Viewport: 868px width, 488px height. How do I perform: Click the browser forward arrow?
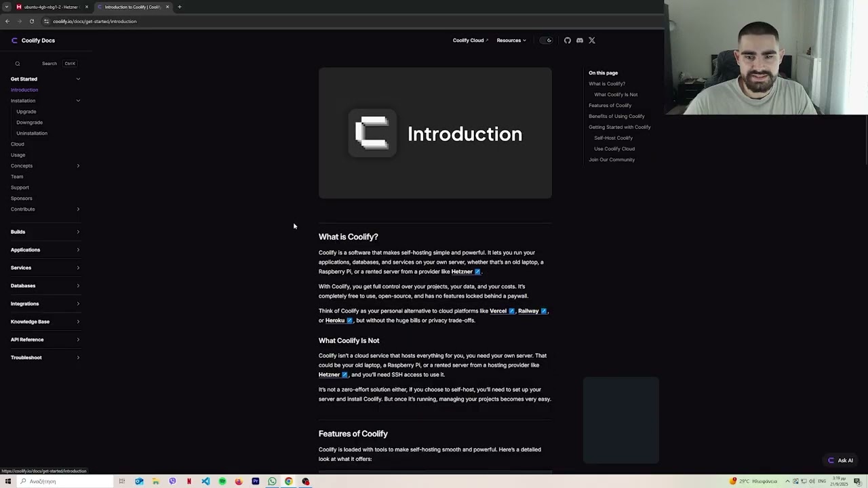[20, 21]
